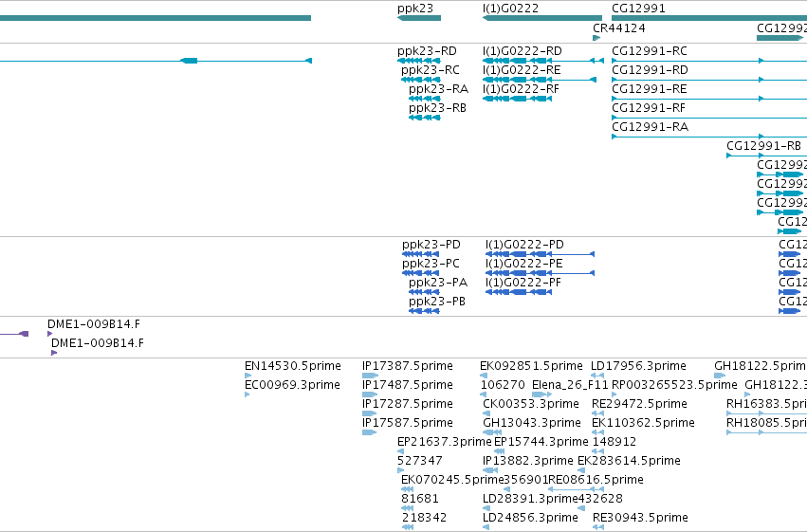Click the 148912 feature label
807x532 pixels.
[x=614, y=442]
